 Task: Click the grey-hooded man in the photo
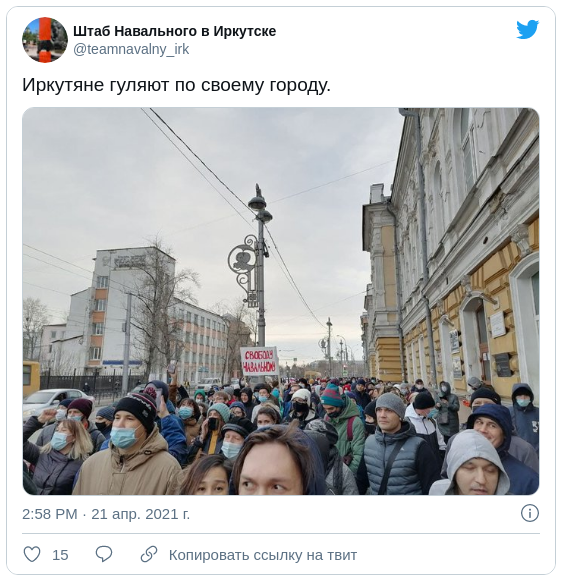472,464
